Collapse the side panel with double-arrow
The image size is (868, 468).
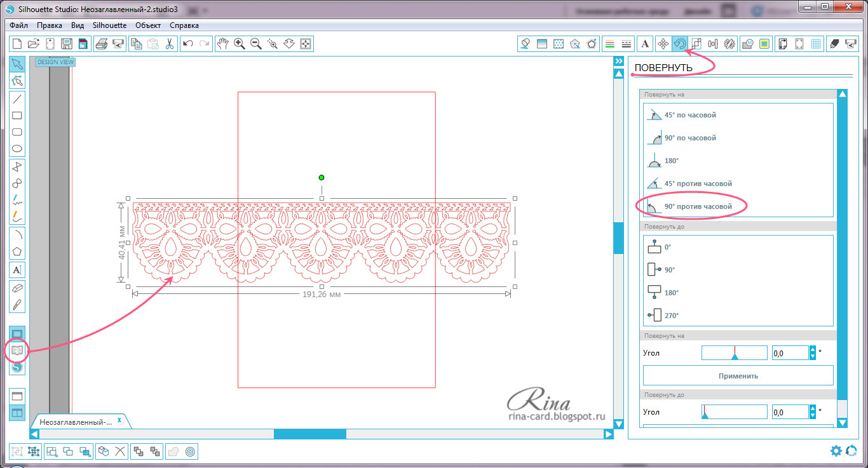(x=618, y=61)
